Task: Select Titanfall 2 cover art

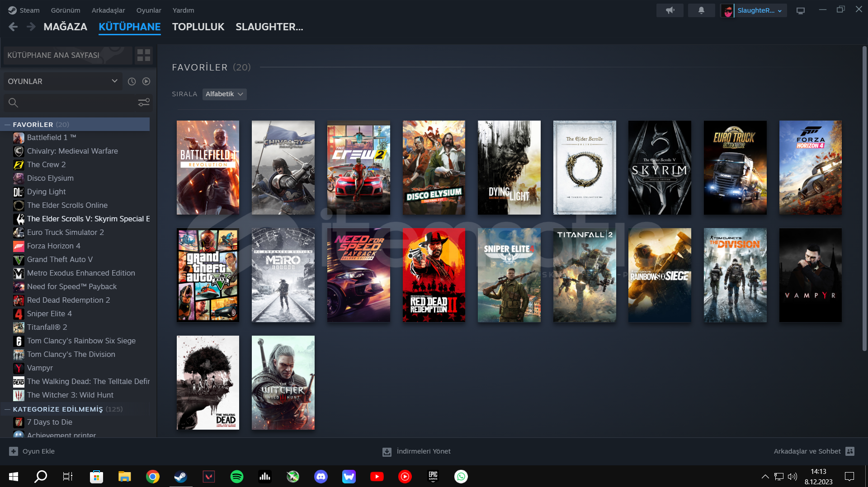Action: [x=585, y=275]
